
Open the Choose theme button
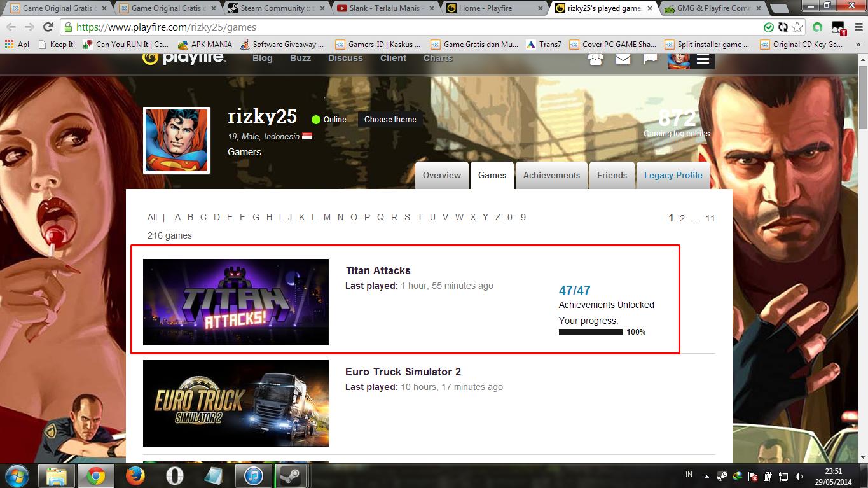click(x=390, y=120)
